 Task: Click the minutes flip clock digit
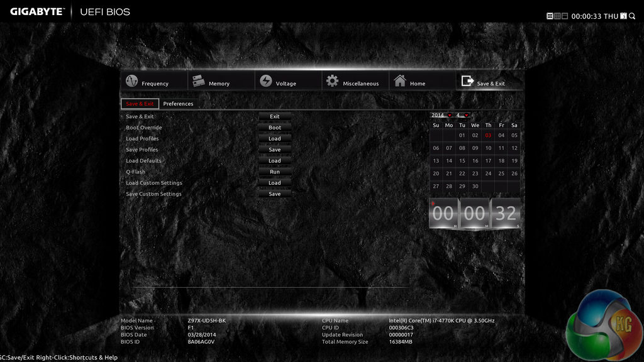click(475, 214)
